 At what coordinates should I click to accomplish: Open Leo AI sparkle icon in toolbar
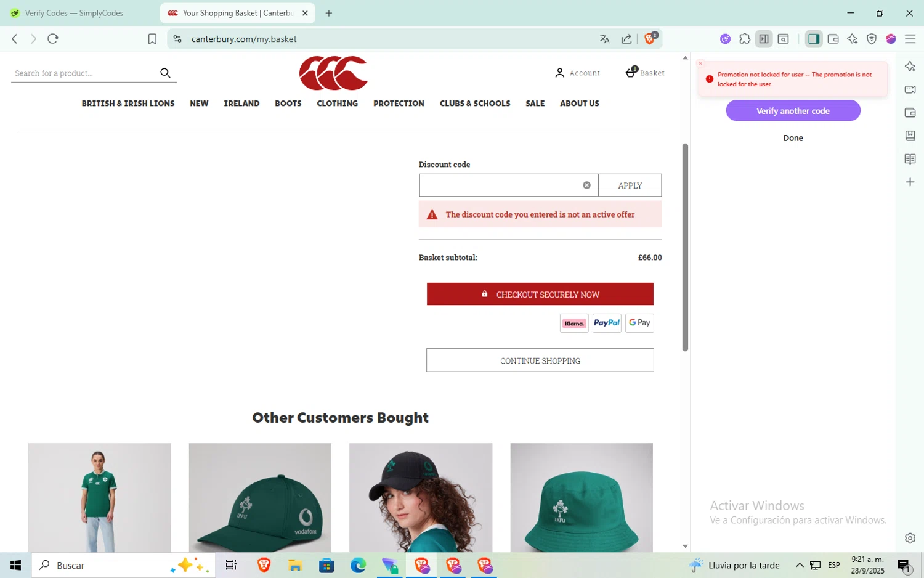coord(853,39)
